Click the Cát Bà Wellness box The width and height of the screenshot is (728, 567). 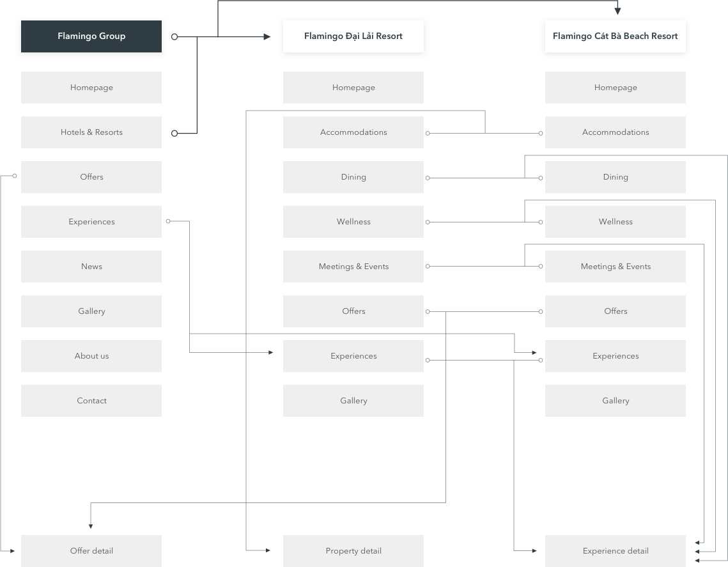point(615,222)
